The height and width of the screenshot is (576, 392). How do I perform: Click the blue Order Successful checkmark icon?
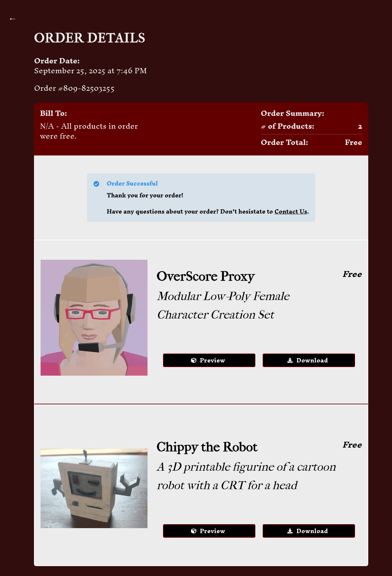coord(96,184)
